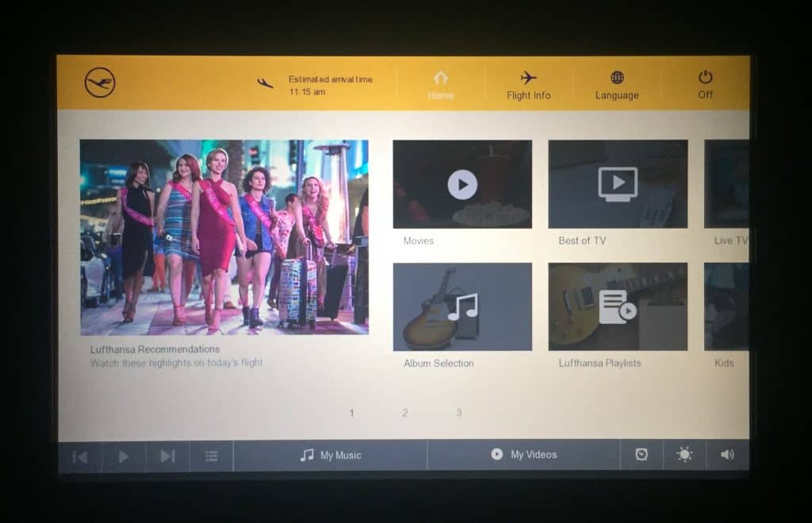Screen dimensions: 812x523
Task: Open My Music in bottom bar
Action: click(330, 456)
